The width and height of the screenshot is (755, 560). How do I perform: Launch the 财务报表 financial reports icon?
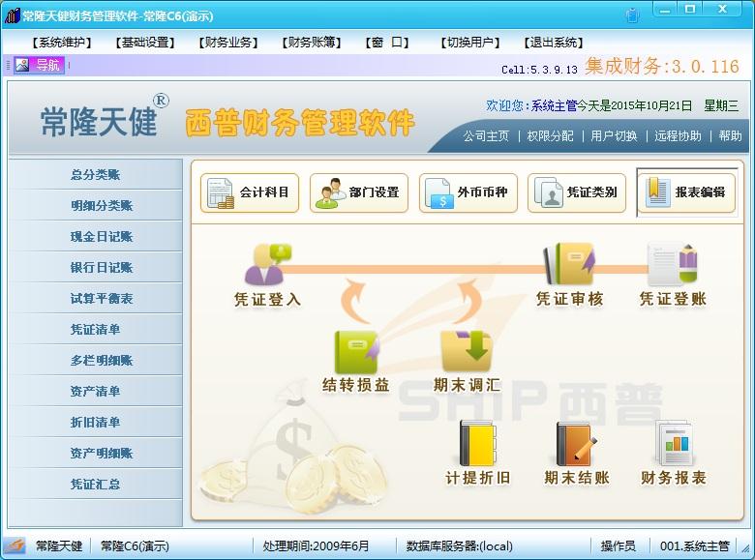click(x=674, y=446)
